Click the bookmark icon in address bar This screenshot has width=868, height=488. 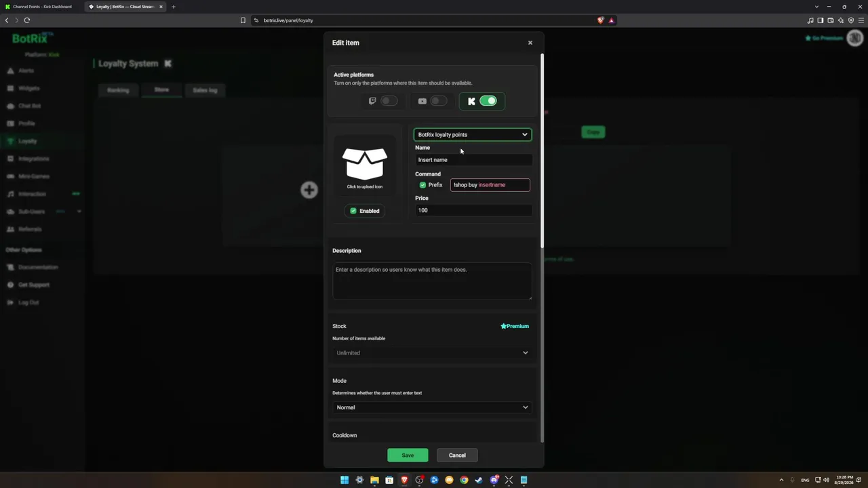point(243,20)
